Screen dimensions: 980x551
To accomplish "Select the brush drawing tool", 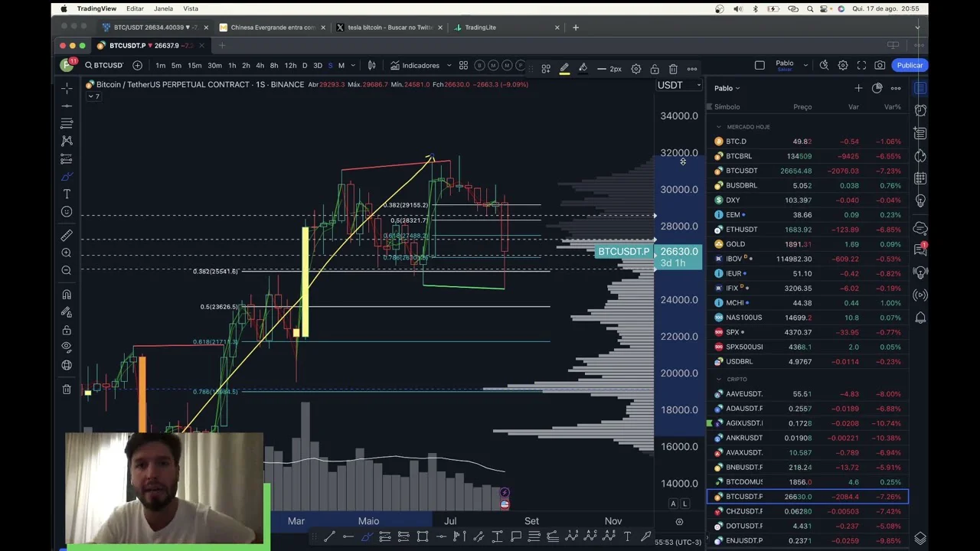I will (x=67, y=176).
